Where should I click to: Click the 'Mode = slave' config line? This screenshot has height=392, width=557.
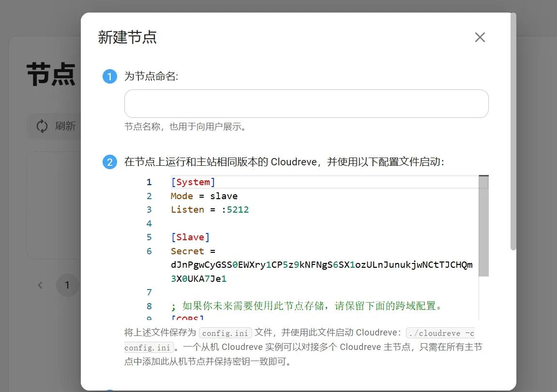pos(204,196)
